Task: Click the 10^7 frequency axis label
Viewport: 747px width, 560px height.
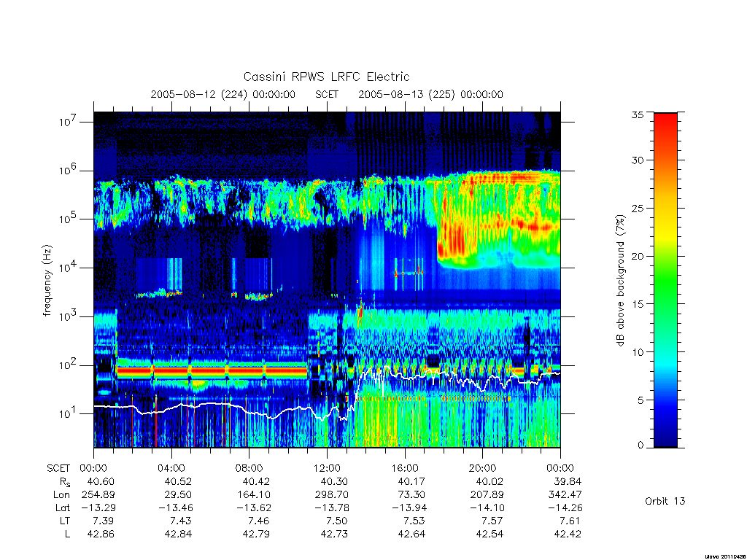Action: point(67,122)
